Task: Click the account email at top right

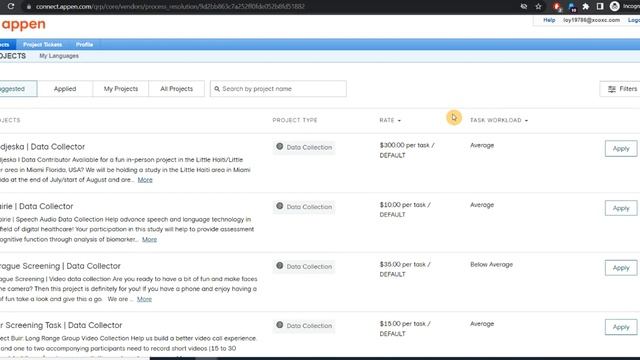Action: pos(591,20)
